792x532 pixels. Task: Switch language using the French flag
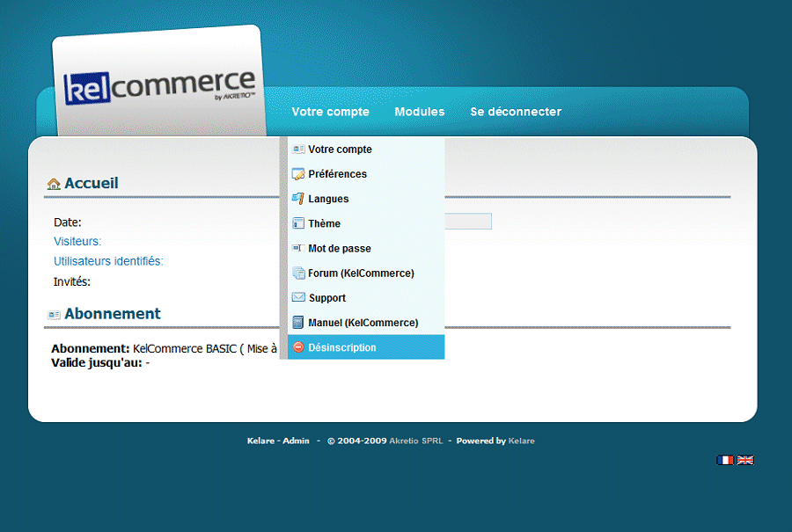click(725, 460)
